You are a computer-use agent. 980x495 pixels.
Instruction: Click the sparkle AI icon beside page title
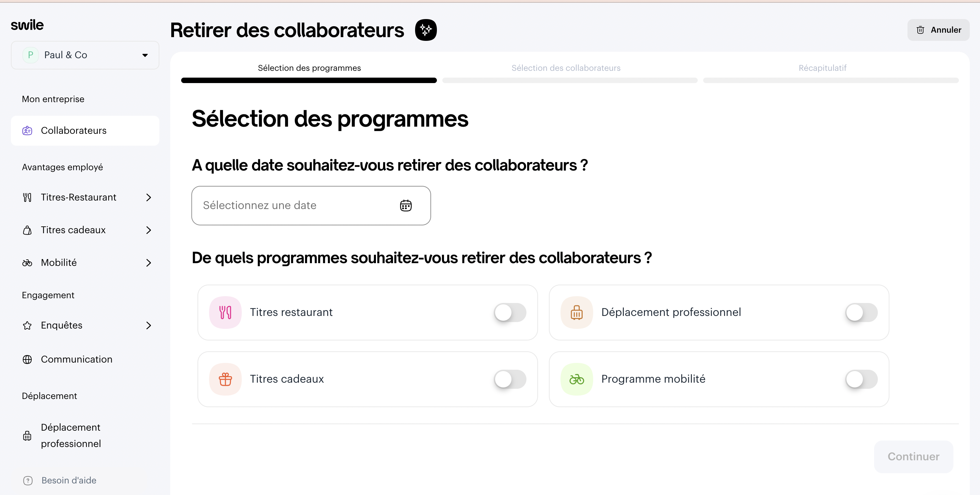(x=426, y=30)
